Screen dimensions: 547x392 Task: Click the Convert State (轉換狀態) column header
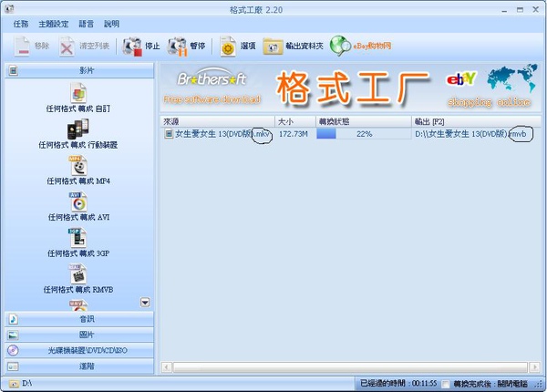click(x=364, y=121)
